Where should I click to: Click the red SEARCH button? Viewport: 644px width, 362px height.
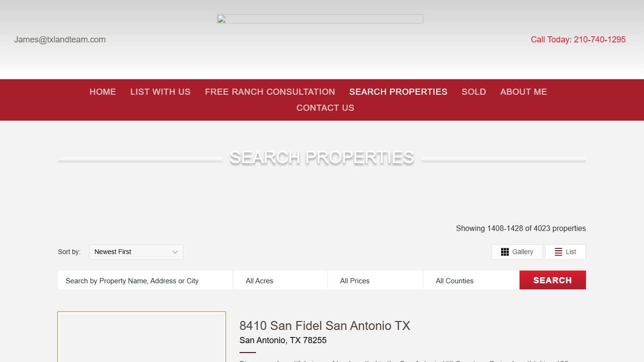(x=552, y=280)
